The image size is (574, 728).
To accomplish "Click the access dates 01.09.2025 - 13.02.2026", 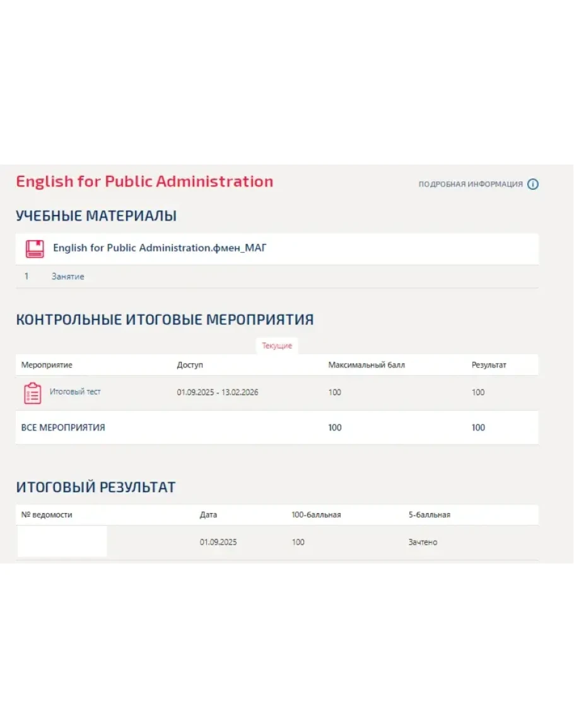I will (218, 393).
